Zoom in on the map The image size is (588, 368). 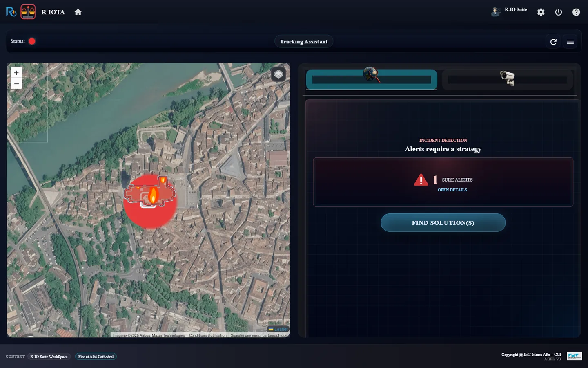[16, 73]
